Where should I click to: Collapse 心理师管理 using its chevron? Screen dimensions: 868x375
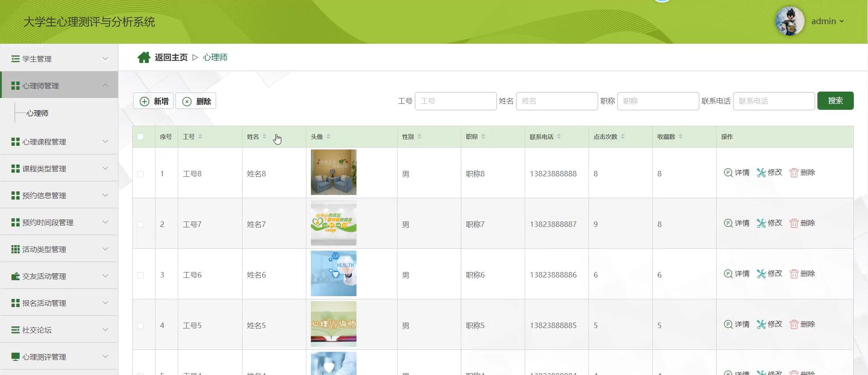[105, 85]
